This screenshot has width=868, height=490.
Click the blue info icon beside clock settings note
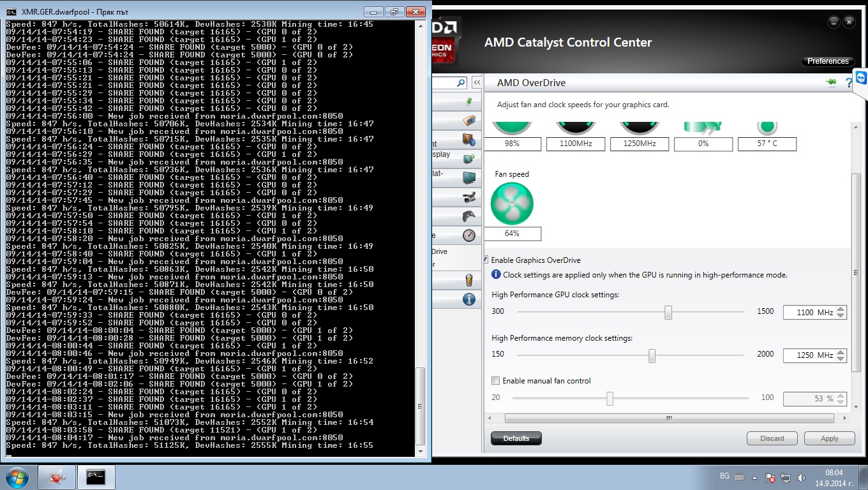tap(496, 274)
